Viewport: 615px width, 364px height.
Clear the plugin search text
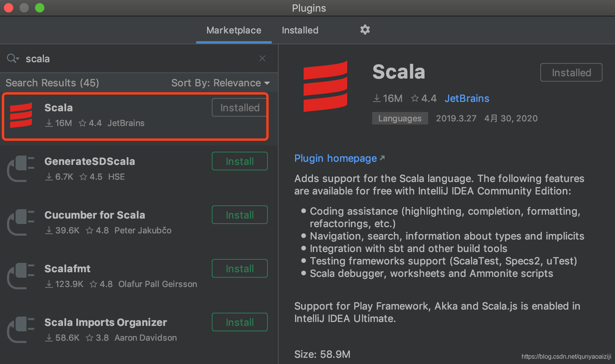coord(262,58)
